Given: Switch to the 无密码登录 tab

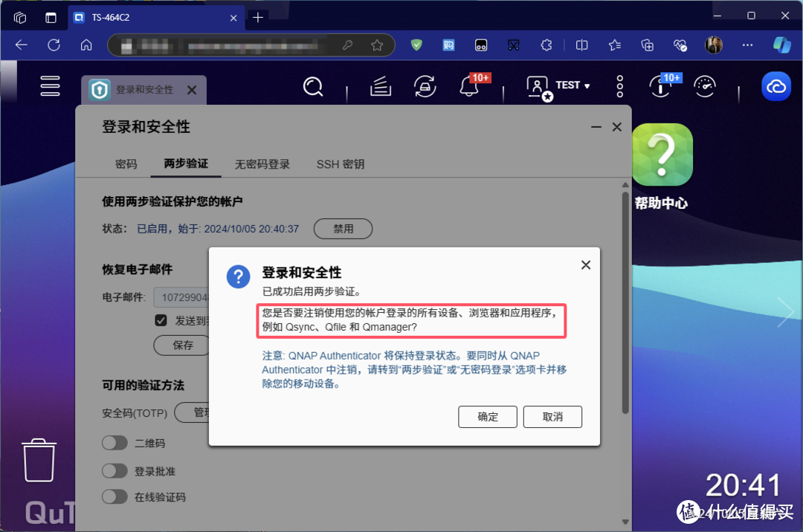Looking at the screenshot, I should [x=262, y=164].
